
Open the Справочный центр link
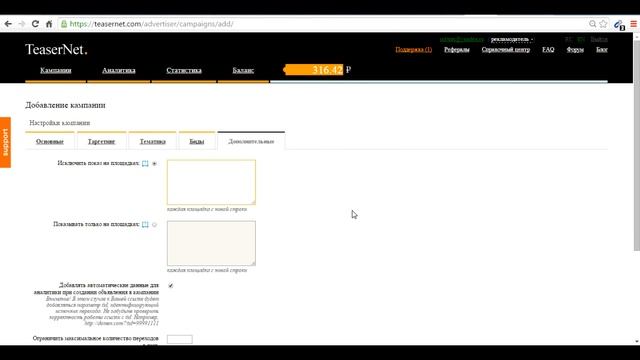(x=506, y=49)
